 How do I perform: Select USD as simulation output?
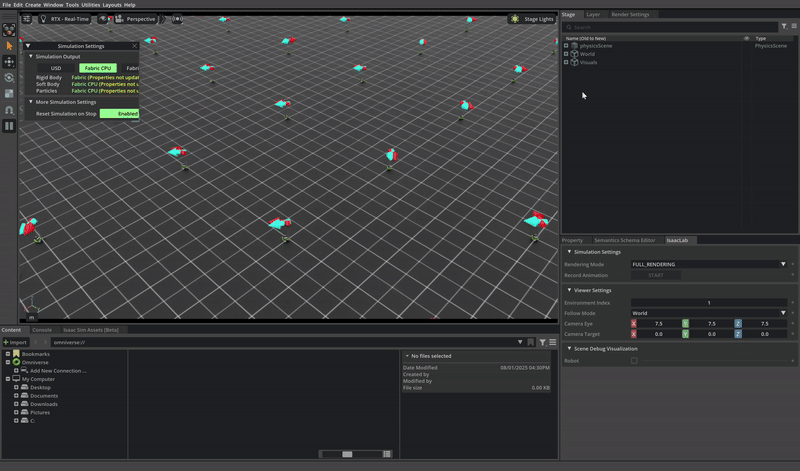(x=56, y=68)
